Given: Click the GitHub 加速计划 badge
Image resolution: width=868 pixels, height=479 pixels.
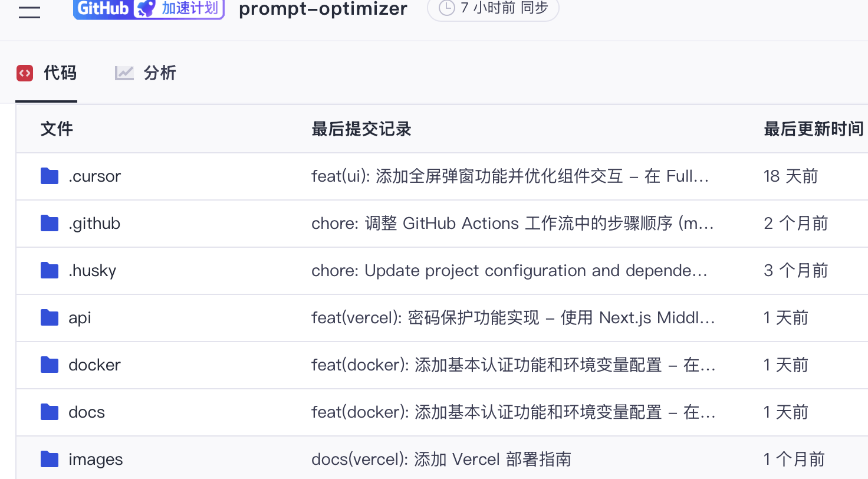Looking at the screenshot, I should click(x=148, y=10).
